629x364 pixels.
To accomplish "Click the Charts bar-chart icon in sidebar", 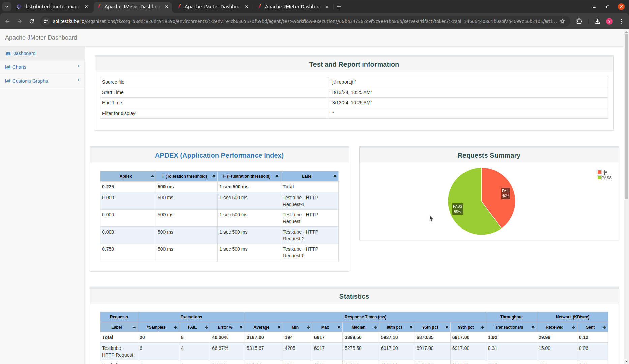I will point(8,67).
